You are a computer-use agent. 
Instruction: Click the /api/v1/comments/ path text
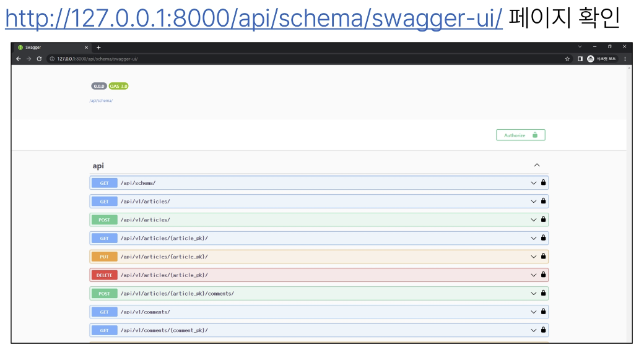[x=146, y=312]
